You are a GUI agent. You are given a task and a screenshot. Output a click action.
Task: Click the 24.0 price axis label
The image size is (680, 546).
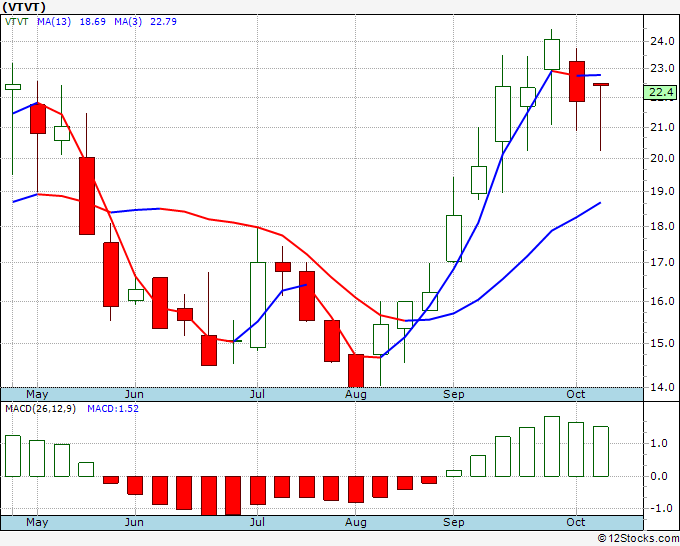(x=662, y=41)
